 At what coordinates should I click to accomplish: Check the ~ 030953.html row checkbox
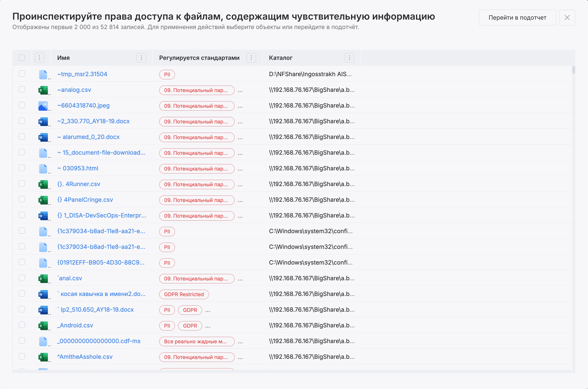pos(22,168)
